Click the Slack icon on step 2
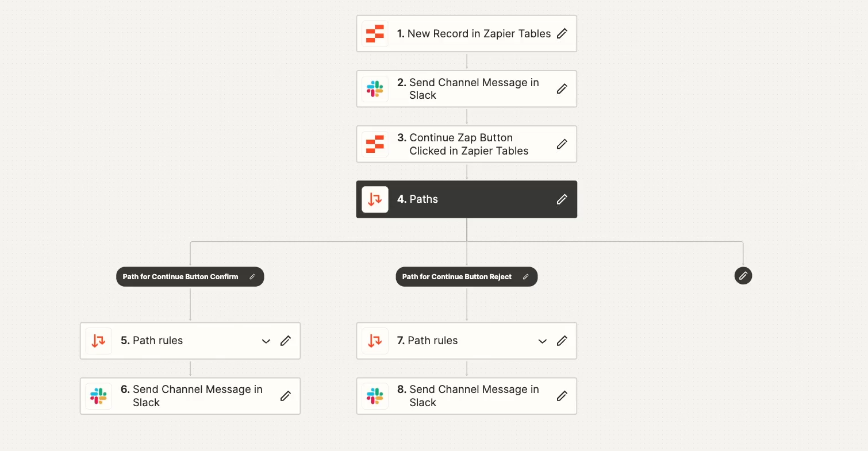This screenshot has width=868, height=451. click(375, 89)
